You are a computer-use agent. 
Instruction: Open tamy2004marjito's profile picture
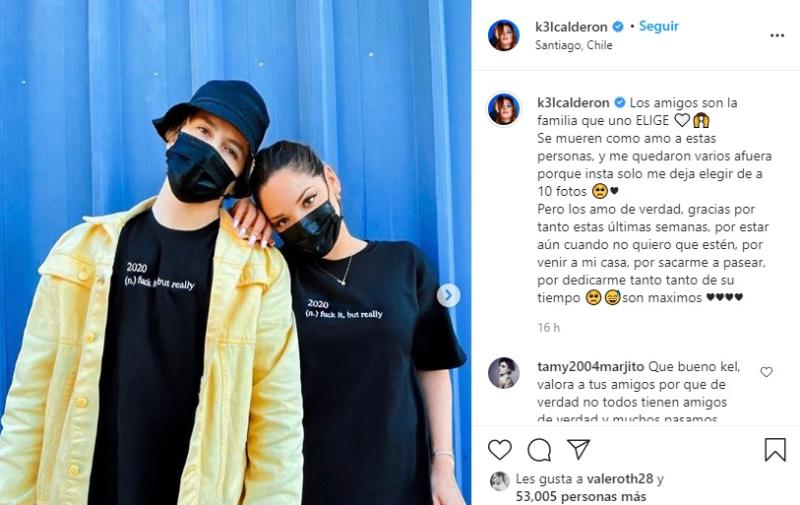pos(504,373)
